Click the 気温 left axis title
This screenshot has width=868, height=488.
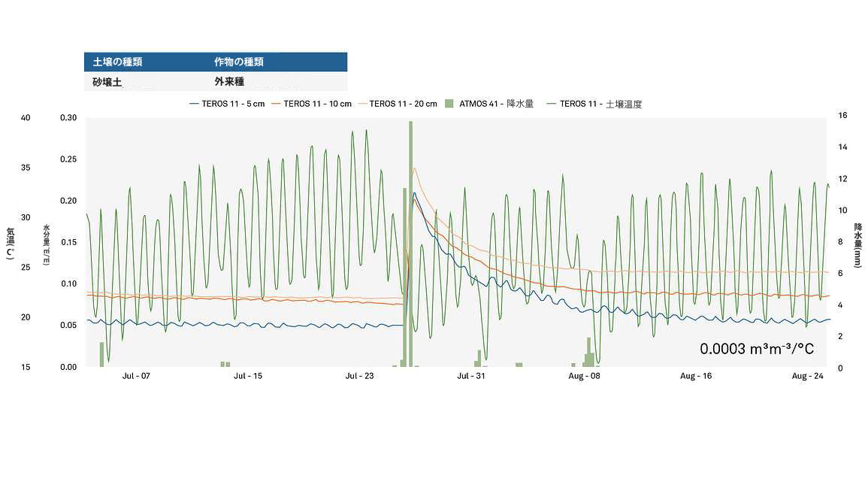point(10,244)
